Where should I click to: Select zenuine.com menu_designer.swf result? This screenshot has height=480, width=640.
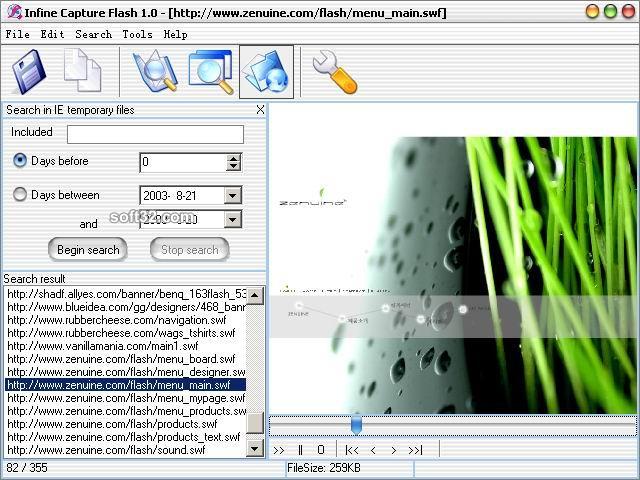click(x=126, y=372)
